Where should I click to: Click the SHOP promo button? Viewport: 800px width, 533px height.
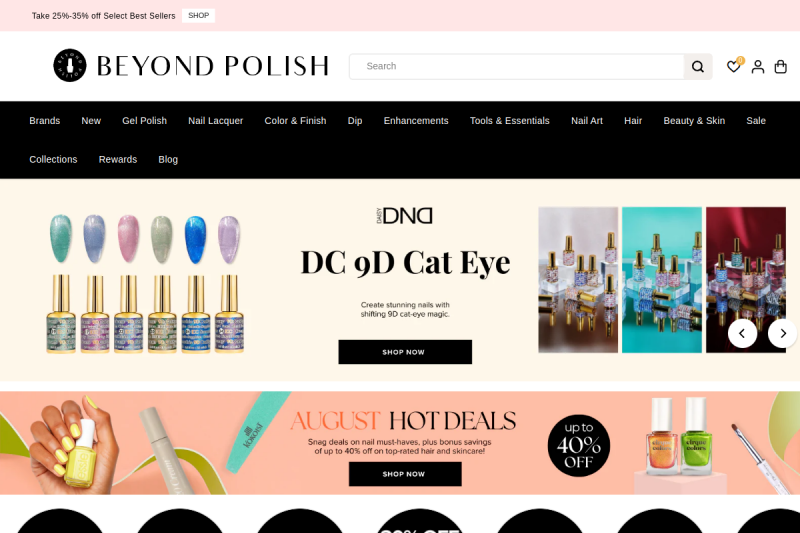click(198, 16)
